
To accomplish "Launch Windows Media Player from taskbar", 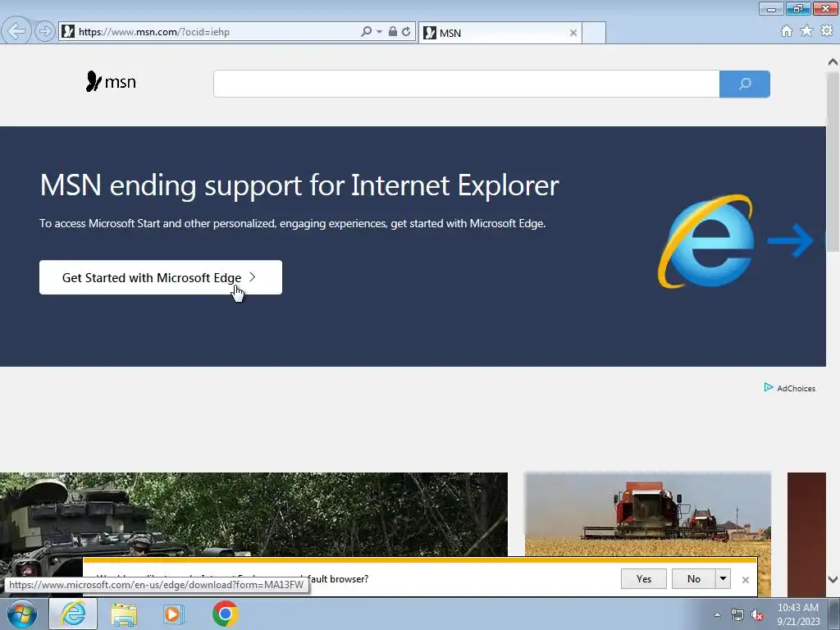I will click(x=173, y=614).
